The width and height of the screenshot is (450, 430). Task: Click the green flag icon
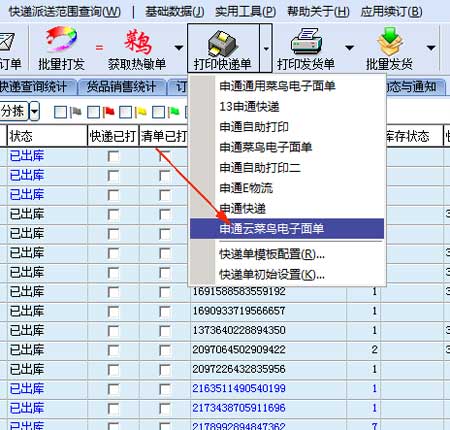tap(173, 112)
